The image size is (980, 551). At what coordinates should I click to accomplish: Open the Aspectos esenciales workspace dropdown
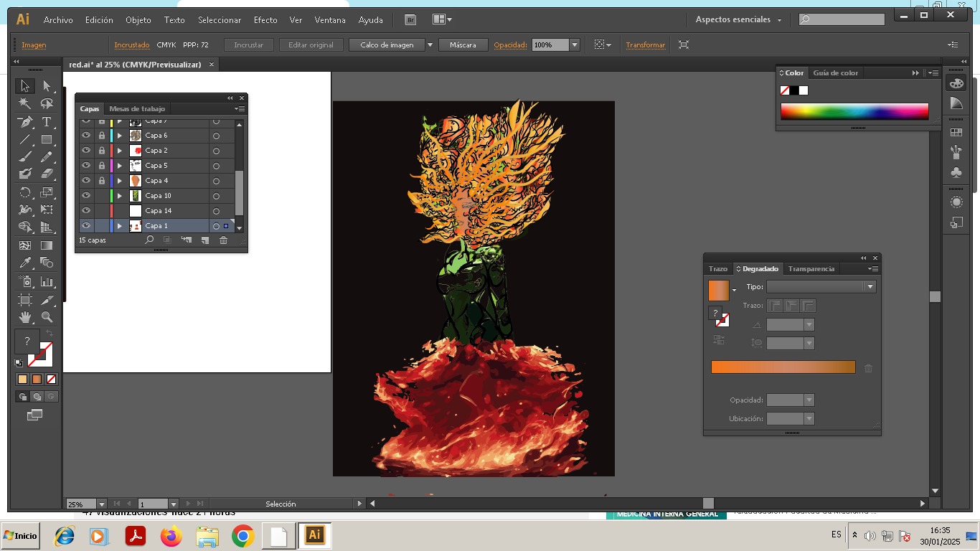point(738,20)
